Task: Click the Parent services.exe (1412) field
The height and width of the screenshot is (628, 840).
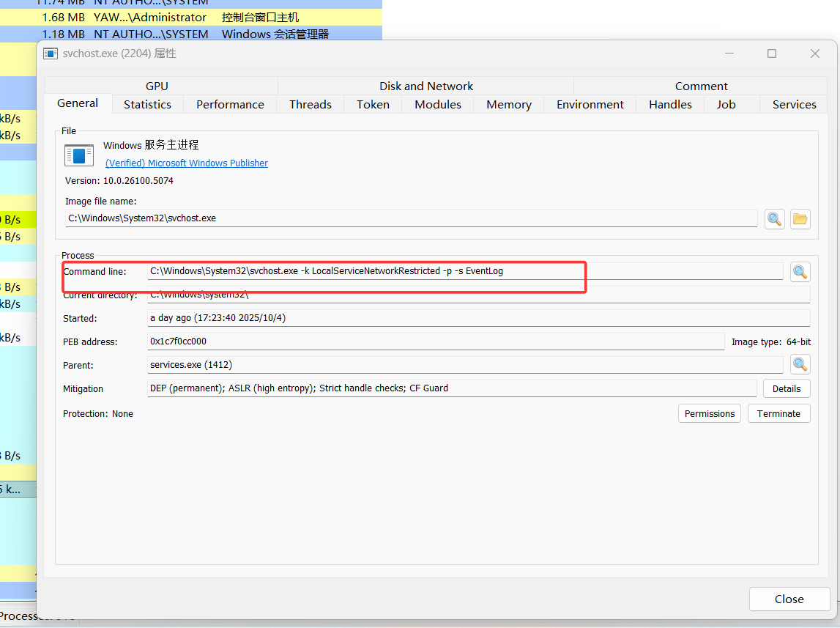Action: (x=465, y=365)
